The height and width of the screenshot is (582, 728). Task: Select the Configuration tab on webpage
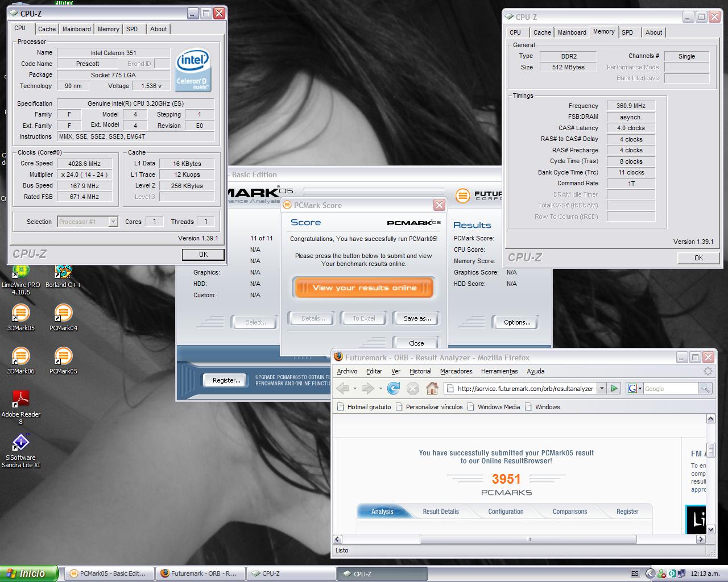(x=506, y=512)
